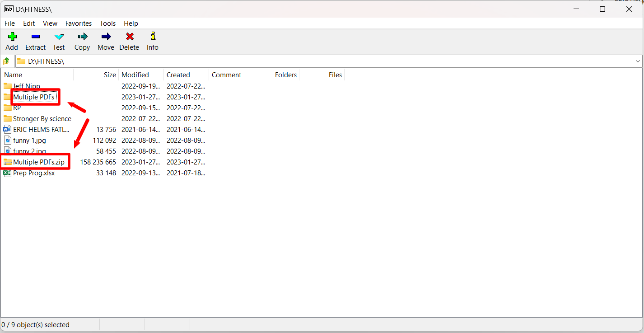This screenshot has width=644, height=333.
Task: Click the Created date of Jeff Nipp
Action: tap(186, 86)
